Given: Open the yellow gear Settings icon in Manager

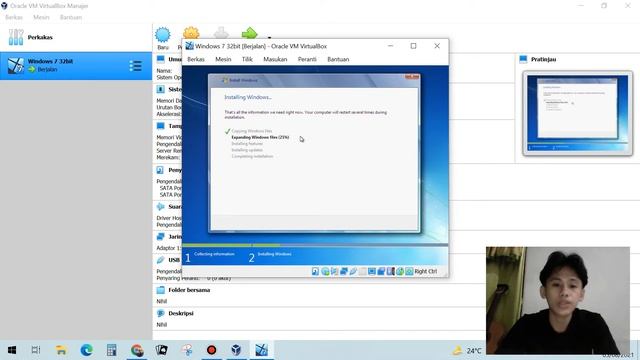Looking at the screenshot, I should point(191,33).
